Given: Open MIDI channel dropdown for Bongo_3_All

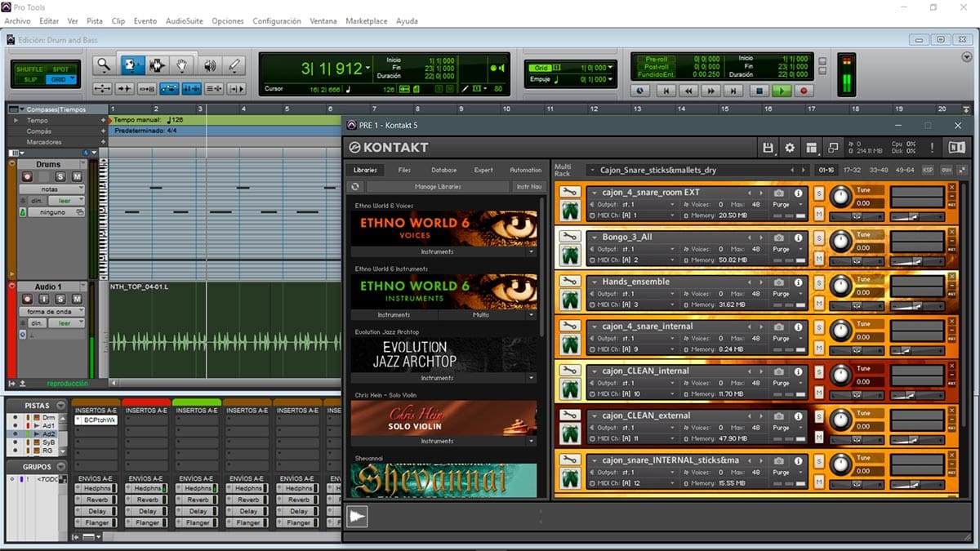Looking at the screenshot, I should coord(673,260).
